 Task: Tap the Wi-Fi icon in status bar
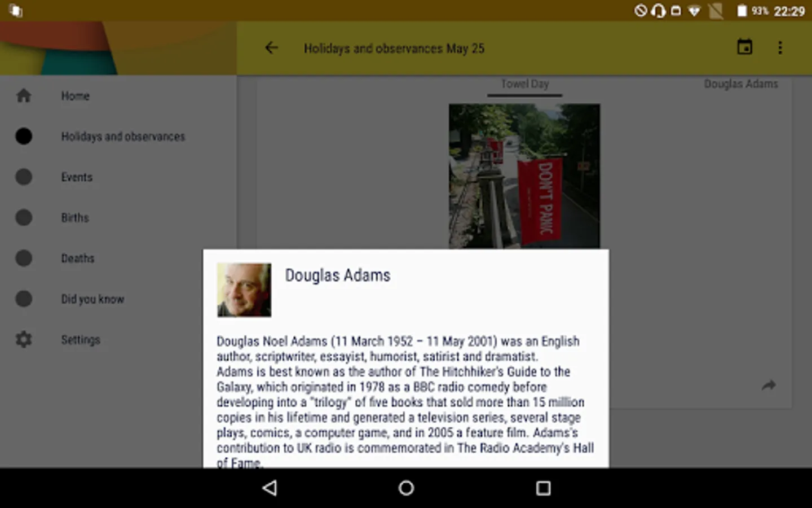tap(694, 11)
